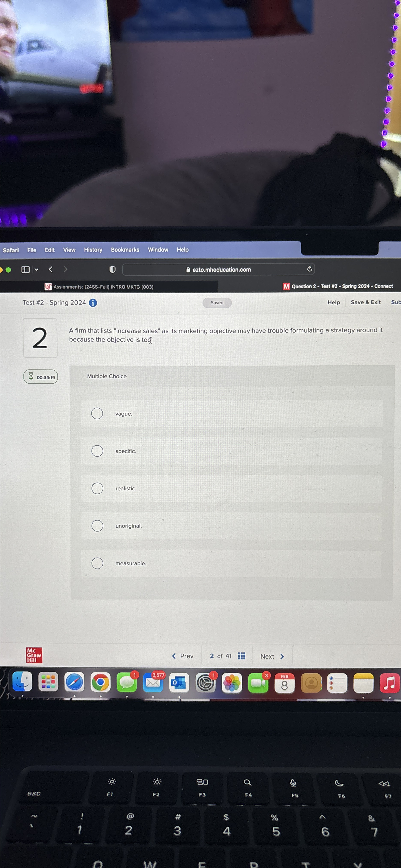The image size is (401, 868).
Task: Click the hourglass timer showing 00:34:19
Action: 40,377
